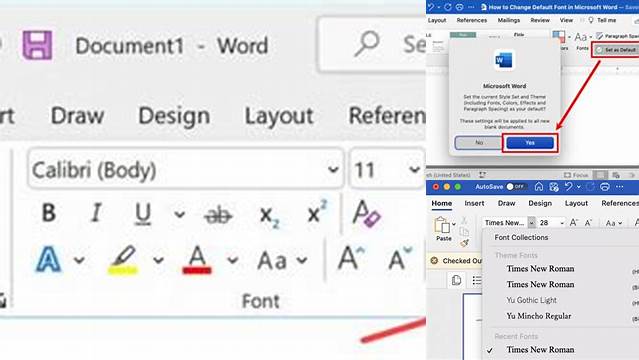Apply Subscript with the x₂ icon
Viewport: 639px width, 360px height.
pyautogui.click(x=269, y=215)
